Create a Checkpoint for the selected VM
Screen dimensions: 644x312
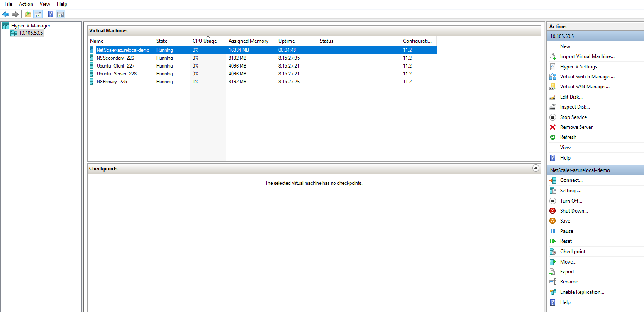tap(573, 251)
